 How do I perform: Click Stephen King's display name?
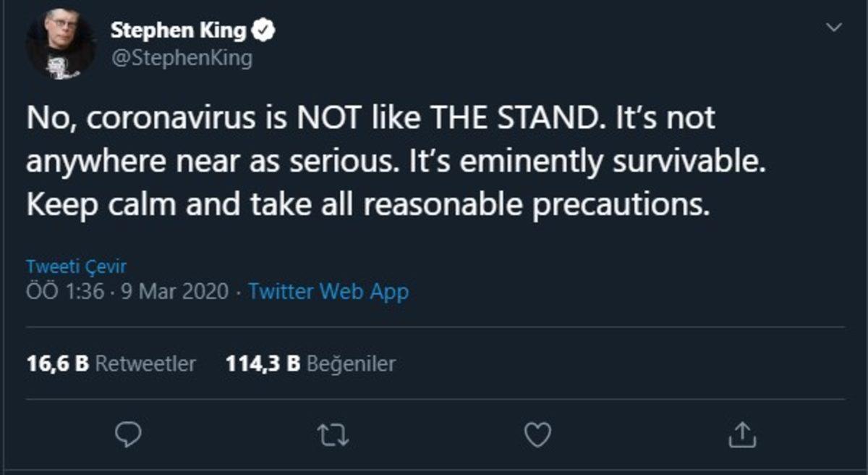(x=179, y=30)
